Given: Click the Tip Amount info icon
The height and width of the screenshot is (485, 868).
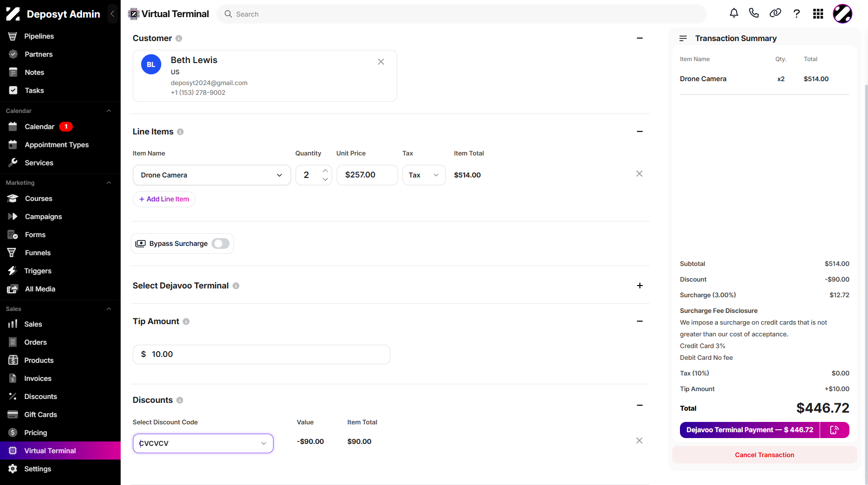Looking at the screenshot, I should click(186, 322).
